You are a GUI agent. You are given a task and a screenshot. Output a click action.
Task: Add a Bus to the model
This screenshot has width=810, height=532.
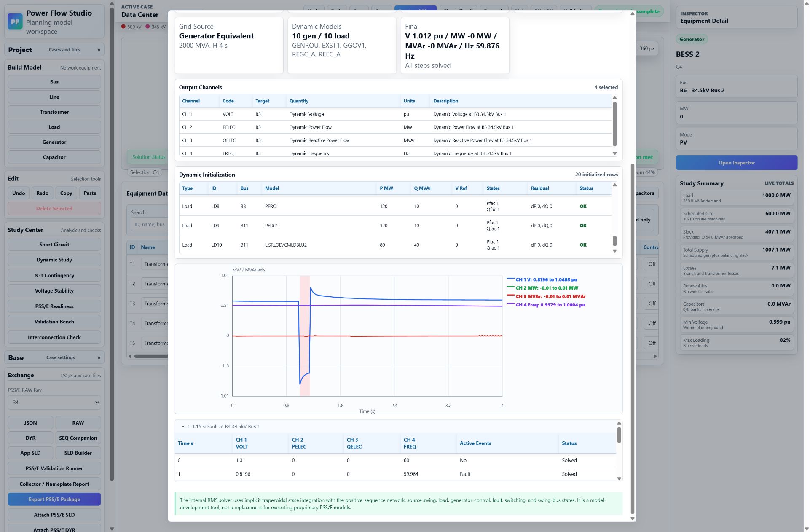pos(54,82)
